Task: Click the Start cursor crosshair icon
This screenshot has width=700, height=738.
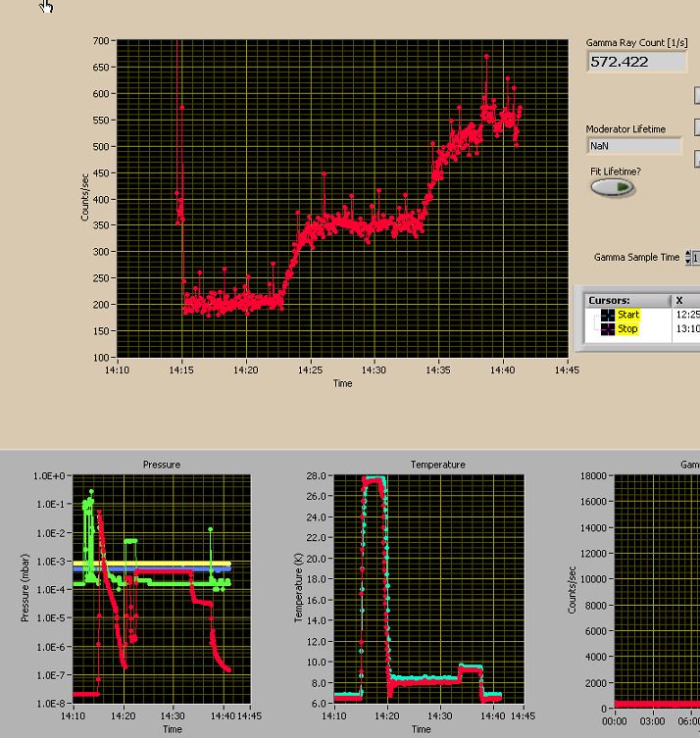Action: coord(608,315)
